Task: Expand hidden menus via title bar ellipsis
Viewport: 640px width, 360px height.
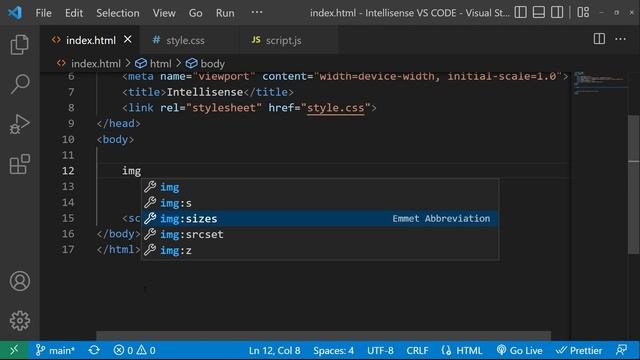Action: click(257, 12)
